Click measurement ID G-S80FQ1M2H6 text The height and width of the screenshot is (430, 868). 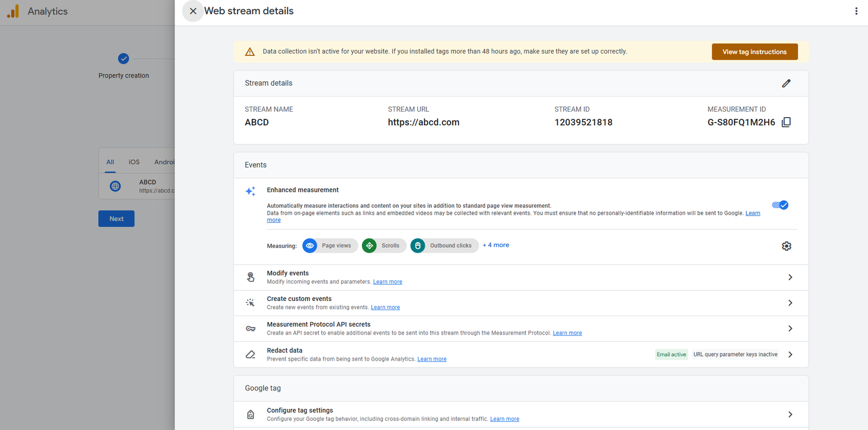741,123
